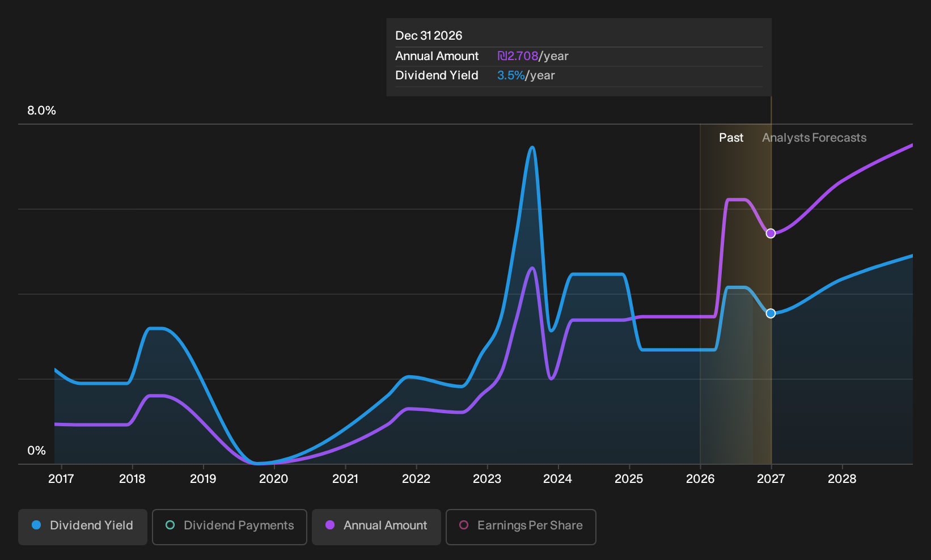This screenshot has height=560, width=931.
Task: Click the tooltip's Annual Amount row label
Action: [x=437, y=56]
